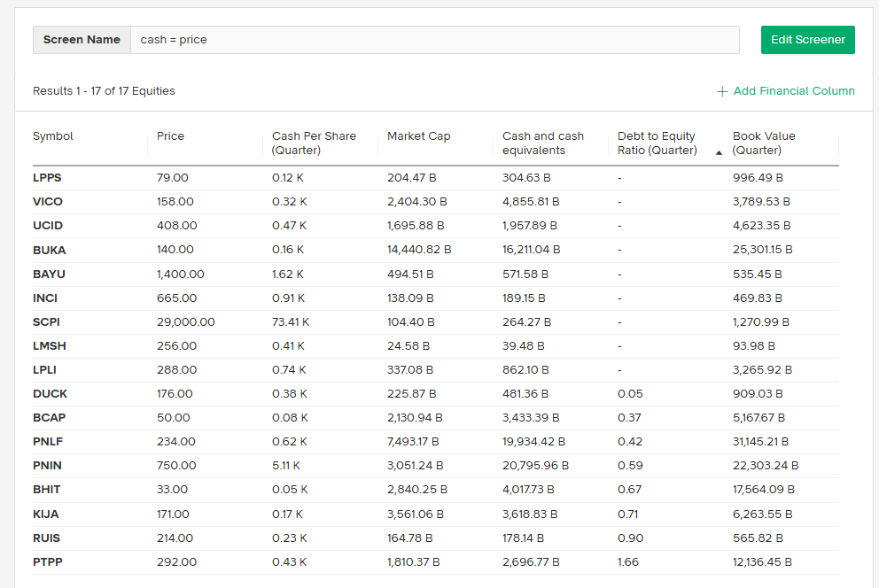Open the LMSH symbol
This screenshot has width=879, height=588.
(x=50, y=346)
